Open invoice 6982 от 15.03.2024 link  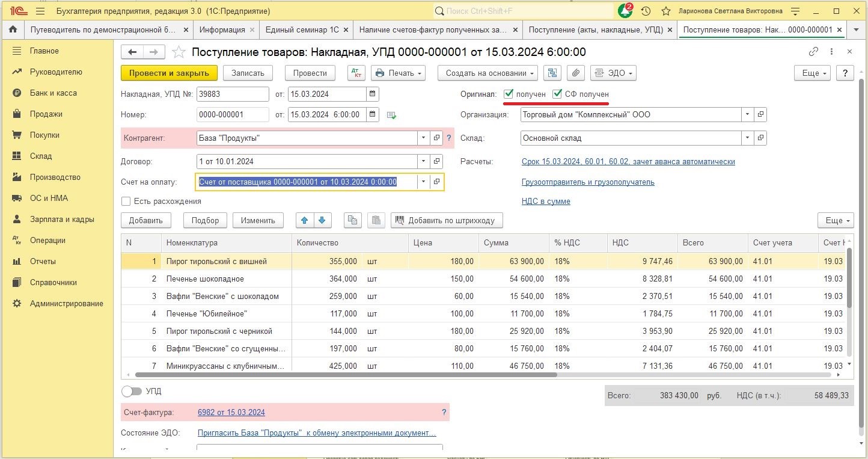231,413
